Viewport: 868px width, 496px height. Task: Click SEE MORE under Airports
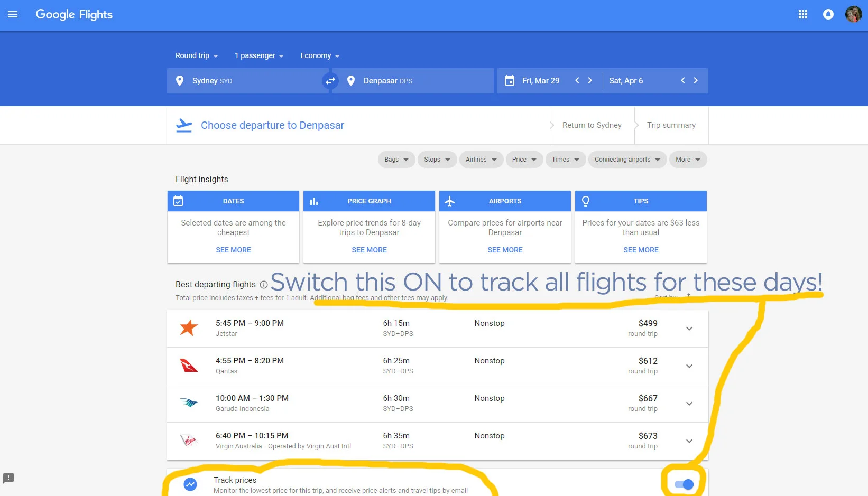click(x=505, y=250)
